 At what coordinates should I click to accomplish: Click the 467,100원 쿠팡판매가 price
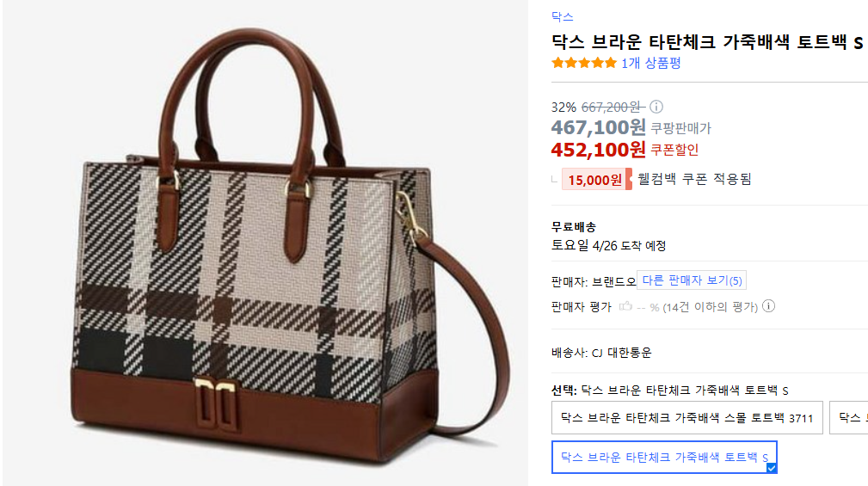tap(599, 128)
